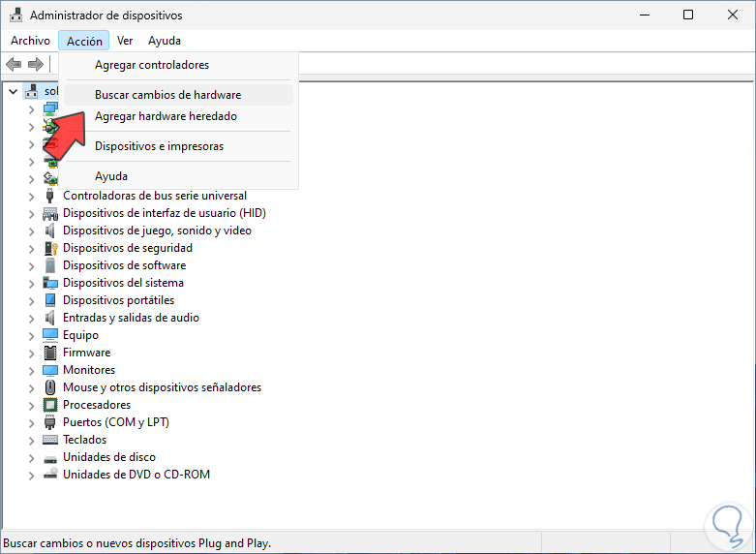The image size is (756, 554).
Task: Close the Administrador de dispositivos window
Action: (x=733, y=15)
